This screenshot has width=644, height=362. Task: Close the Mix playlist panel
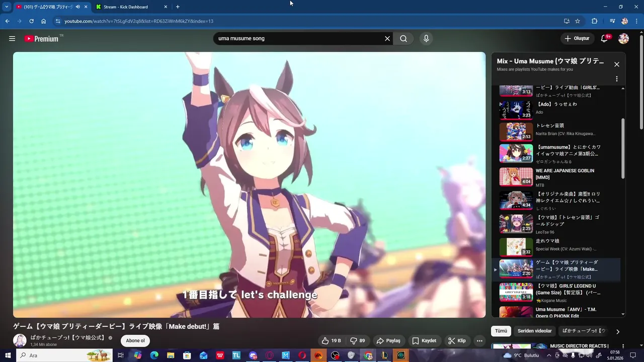617,64
